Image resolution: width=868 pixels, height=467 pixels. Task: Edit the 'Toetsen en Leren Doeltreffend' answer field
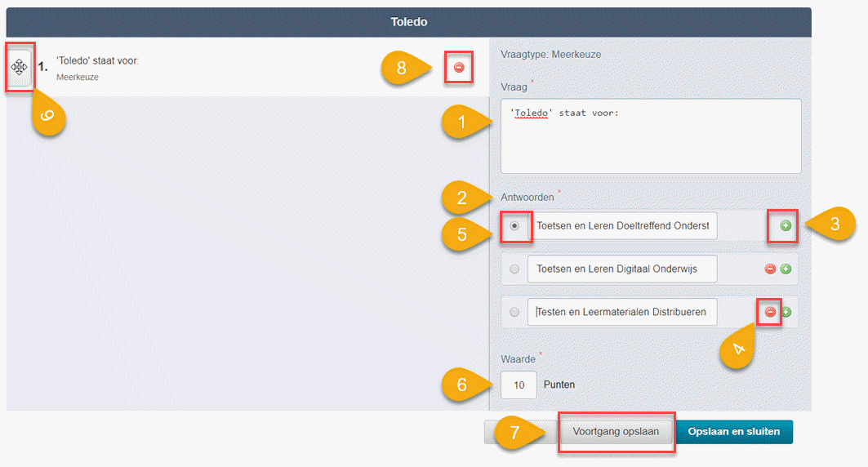pos(622,226)
